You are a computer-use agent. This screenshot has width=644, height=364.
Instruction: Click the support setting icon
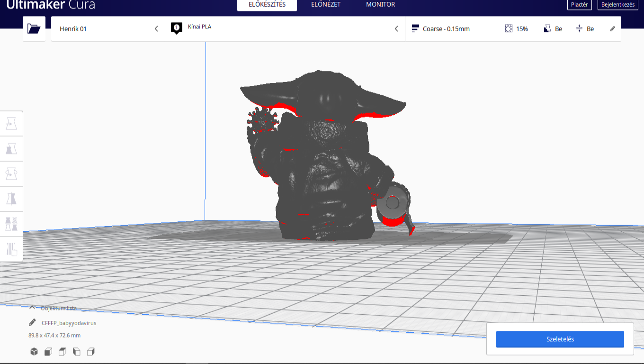click(547, 28)
